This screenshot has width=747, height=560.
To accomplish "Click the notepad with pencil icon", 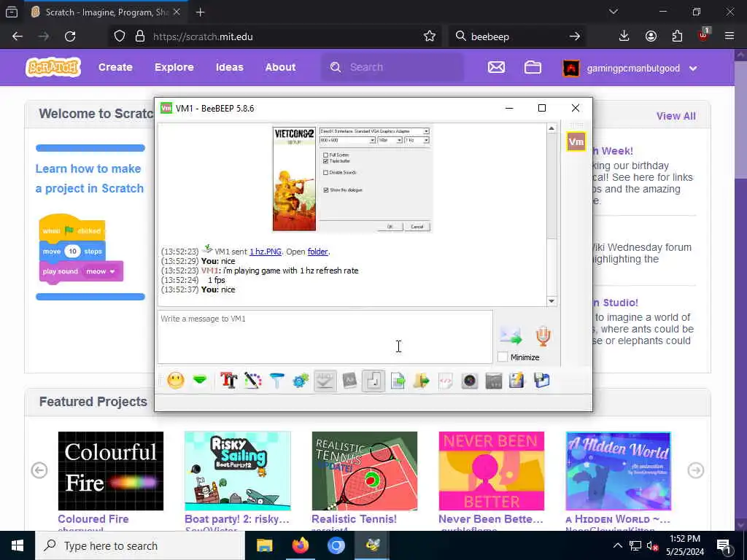I will coord(517,381).
